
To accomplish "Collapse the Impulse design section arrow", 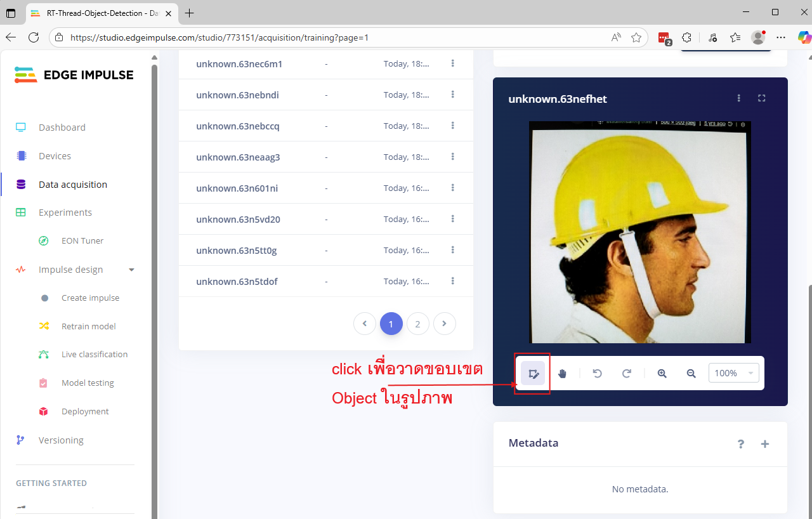I will click(132, 270).
